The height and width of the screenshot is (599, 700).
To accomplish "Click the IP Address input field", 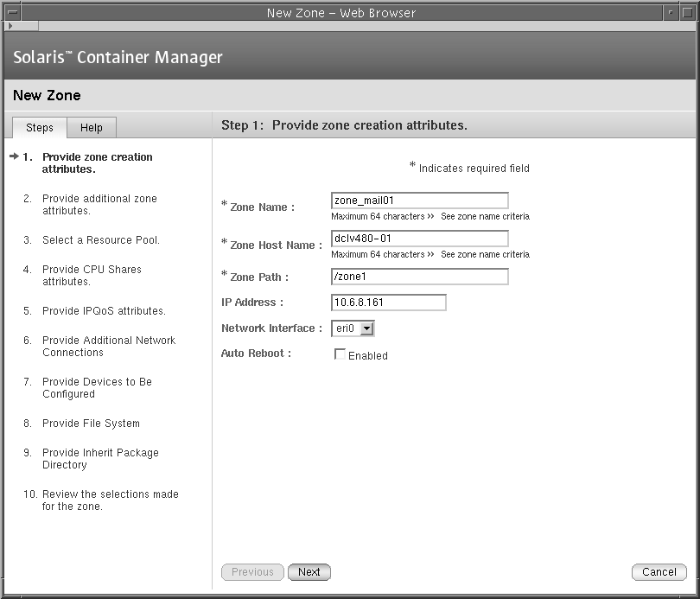I will pyautogui.click(x=388, y=303).
